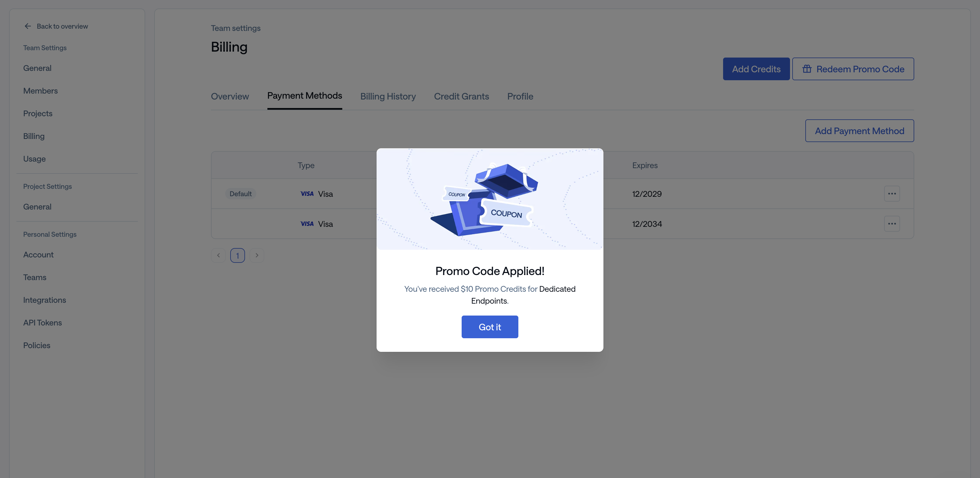The image size is (980, 478).
Task: Click the next page chevron in pagination
Action: 257,255
